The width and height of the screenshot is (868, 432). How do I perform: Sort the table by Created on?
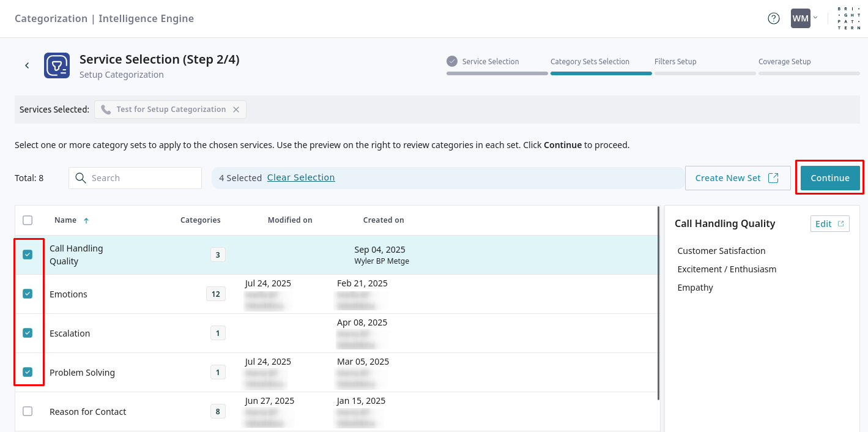click(x=384, y=220)
